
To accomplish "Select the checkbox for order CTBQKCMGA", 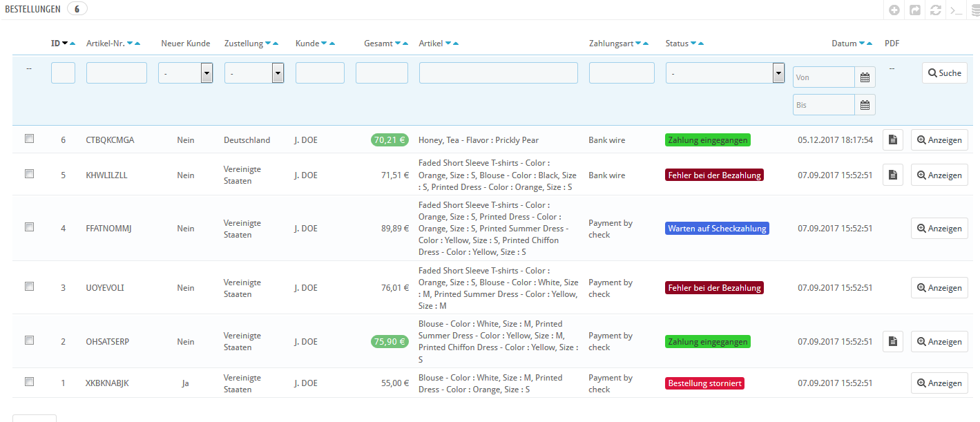I will (x=29, y=139).
